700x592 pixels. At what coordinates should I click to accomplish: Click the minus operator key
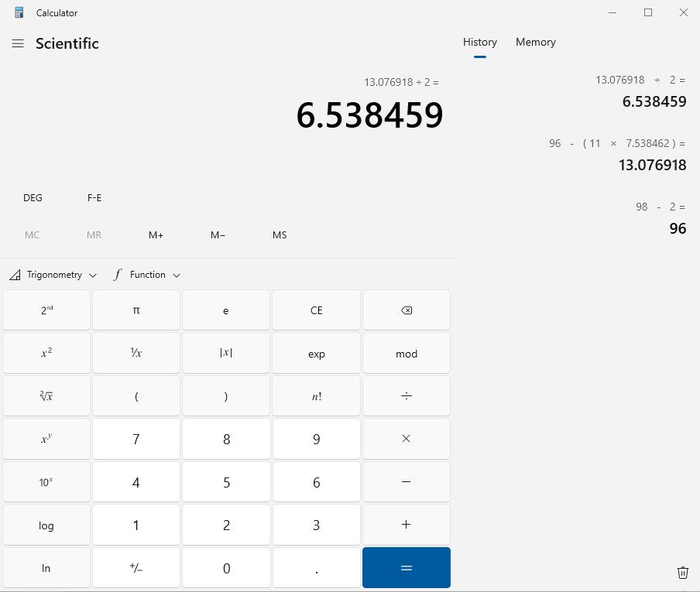[407, 482]
